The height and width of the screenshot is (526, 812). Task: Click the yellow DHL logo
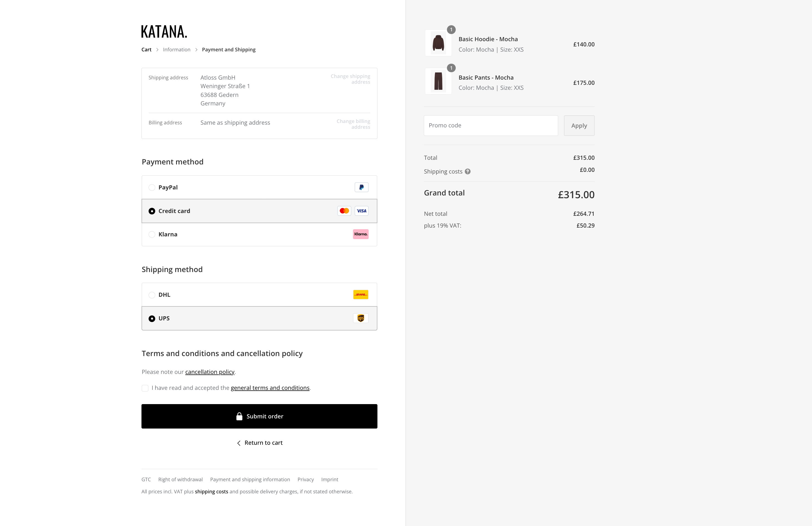[x=361, y=295]
